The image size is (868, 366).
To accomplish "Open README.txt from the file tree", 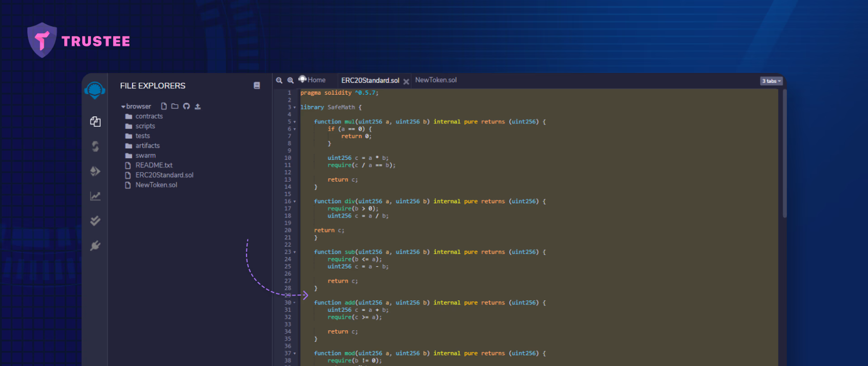I will click(x=149, y=165).
